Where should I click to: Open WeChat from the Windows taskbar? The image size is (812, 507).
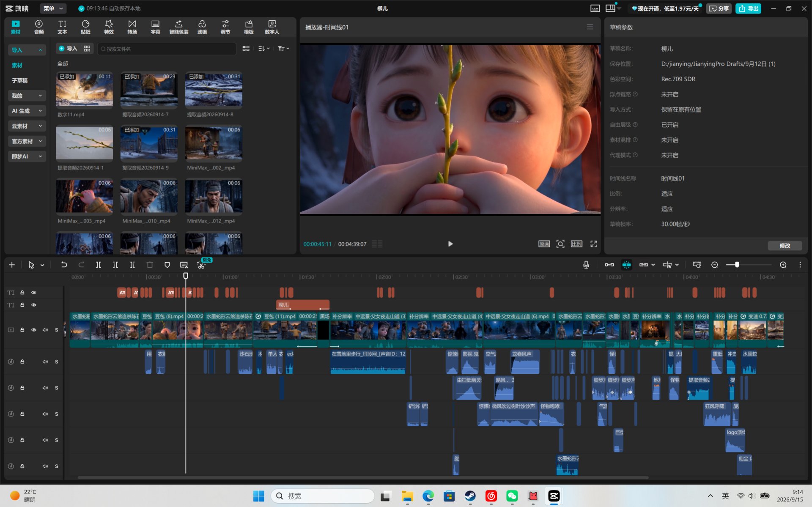click(x=512, y=496)
